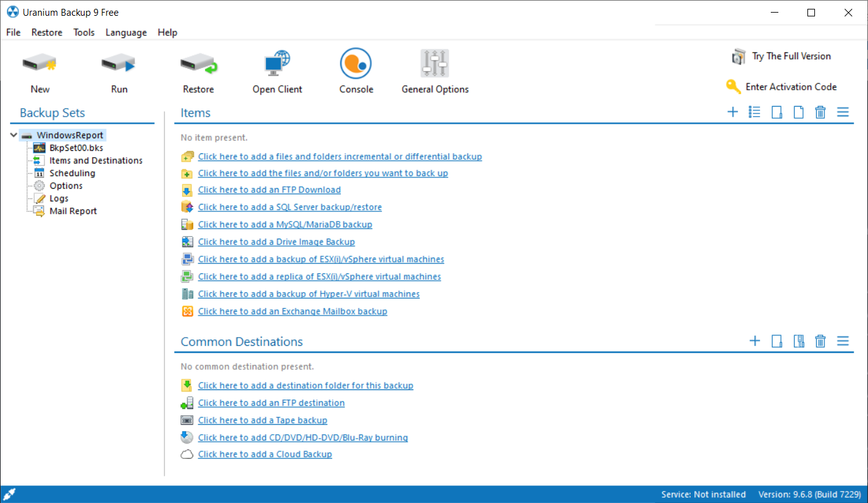Click the list icon in Items header

754,112
